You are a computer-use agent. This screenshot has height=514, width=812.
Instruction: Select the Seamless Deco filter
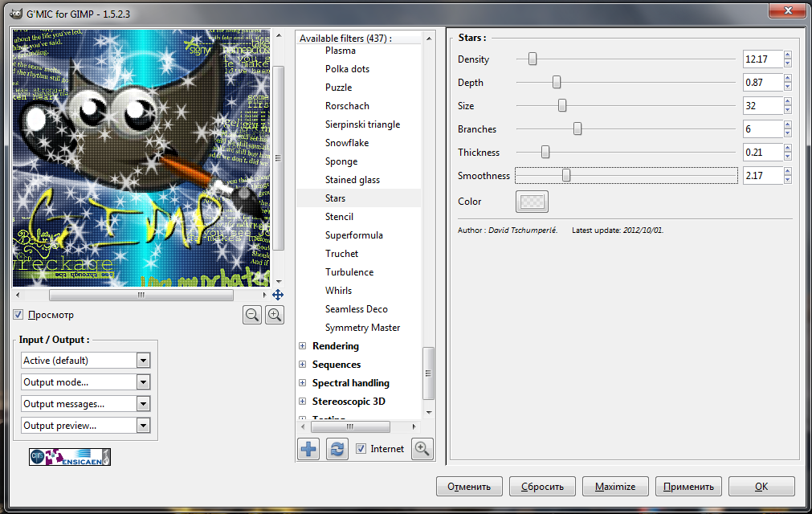(357, 309)
